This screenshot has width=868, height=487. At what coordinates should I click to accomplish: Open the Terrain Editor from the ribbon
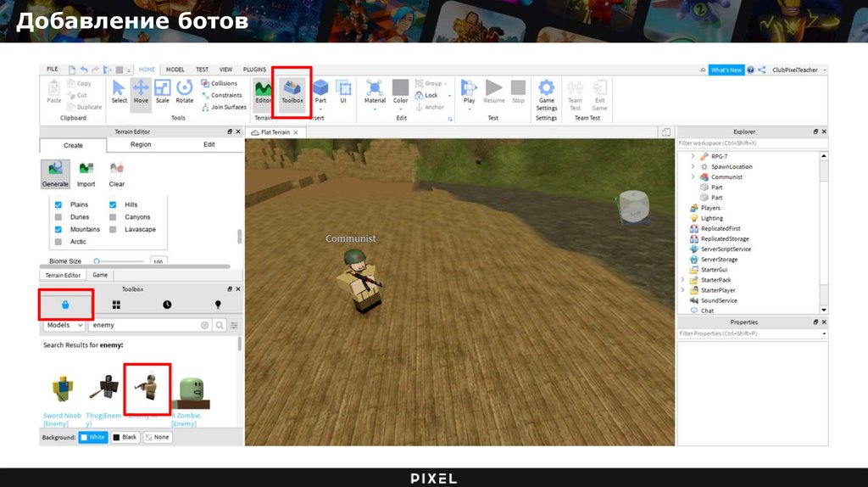pyautogui.click(x=264, y=92)
